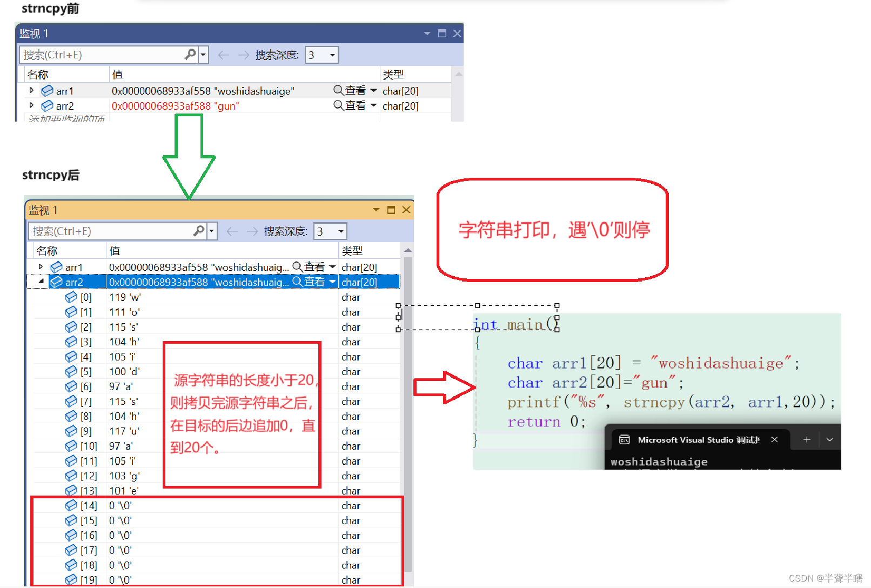The height and width of the screenshot is (588, 871).
Task: Click the element icon of arr2 [2]
Action: pyautogui.click(x=71, y=327)
